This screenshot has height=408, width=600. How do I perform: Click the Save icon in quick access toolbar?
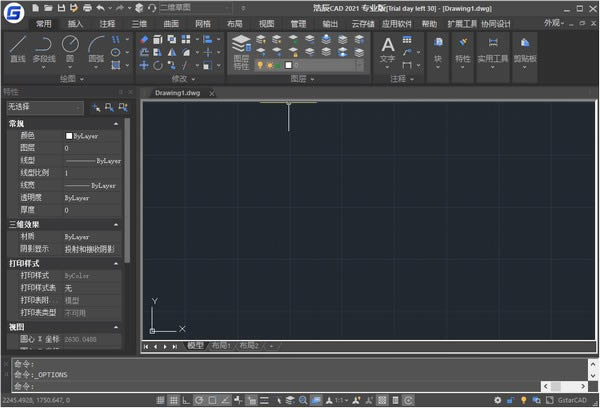point(61,8)
